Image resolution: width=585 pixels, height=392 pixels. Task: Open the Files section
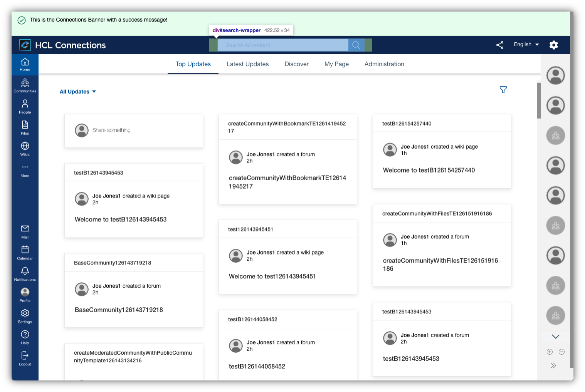tap(25, 127)
